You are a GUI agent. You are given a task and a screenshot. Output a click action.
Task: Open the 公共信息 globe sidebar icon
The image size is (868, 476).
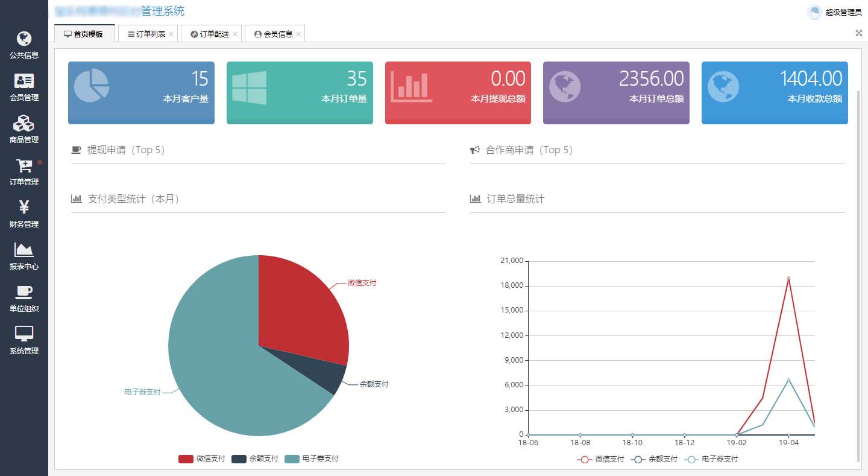point(24,39)
